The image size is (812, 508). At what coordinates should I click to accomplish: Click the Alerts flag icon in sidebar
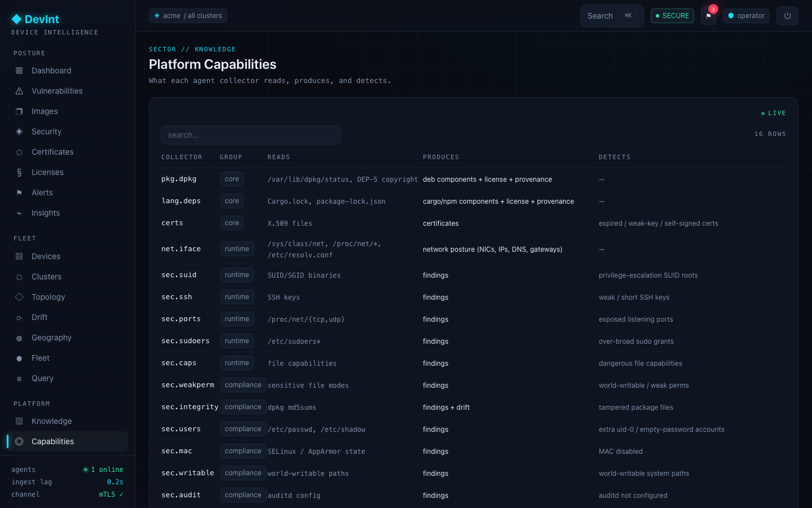[19, 192]
